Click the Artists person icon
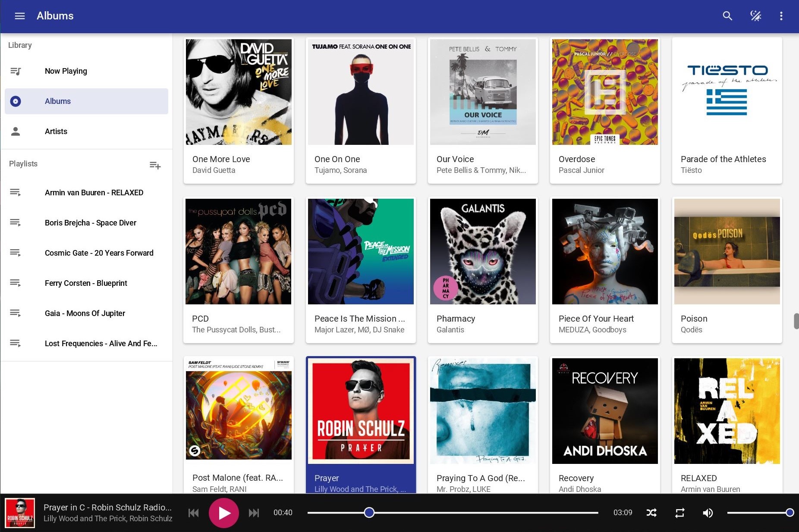The height and width of the screenshot is (532, 799). 16,131
